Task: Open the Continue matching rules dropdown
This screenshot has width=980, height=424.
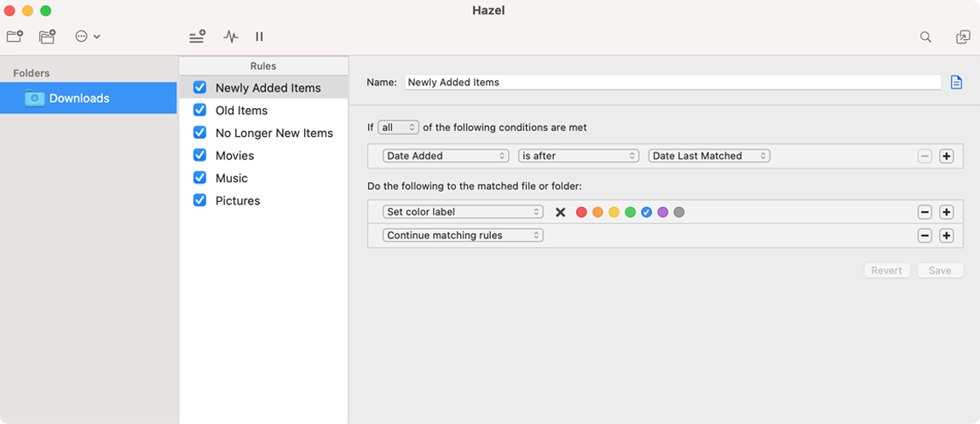Action: coord(463,236)
